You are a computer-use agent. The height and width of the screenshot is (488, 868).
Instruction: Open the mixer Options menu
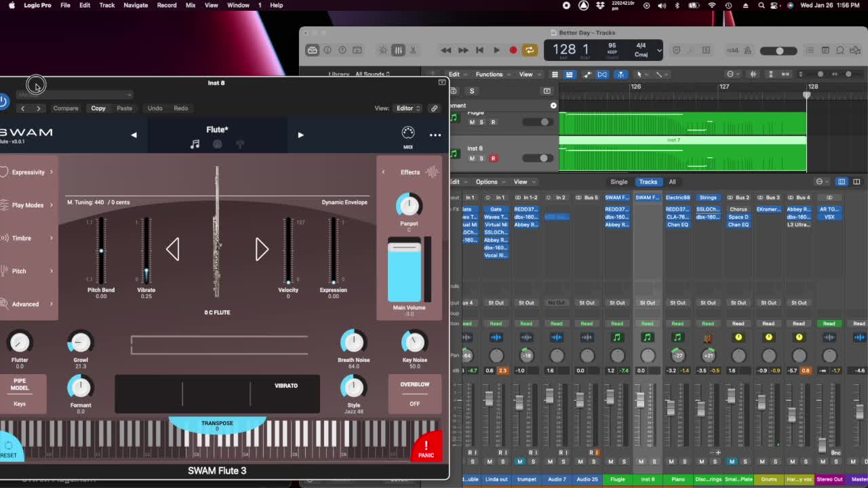(490, 182)
